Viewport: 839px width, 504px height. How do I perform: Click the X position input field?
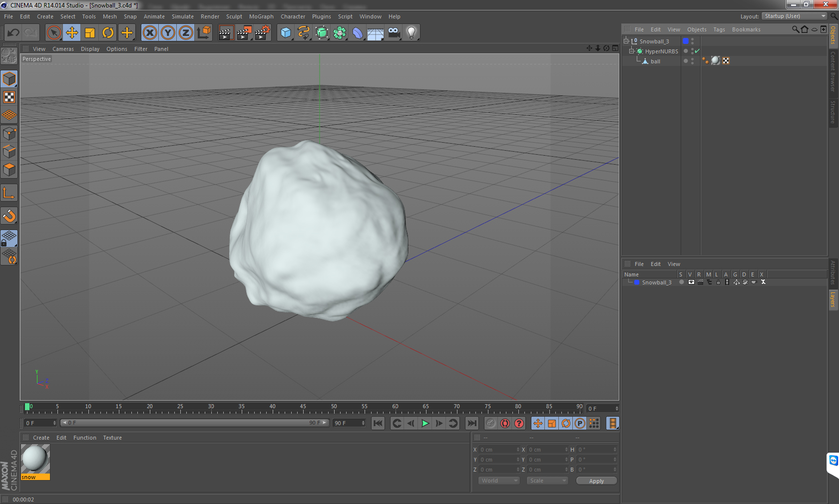pos(499,450)
